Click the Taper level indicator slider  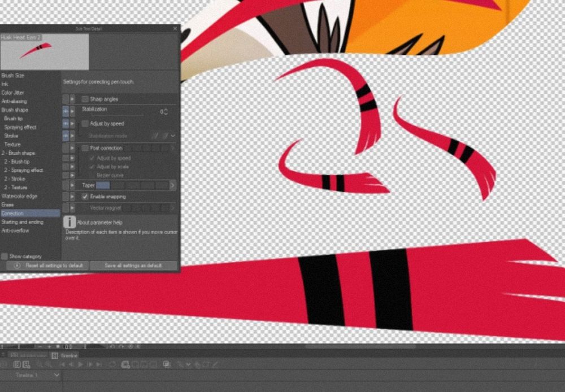click(132, 185)
